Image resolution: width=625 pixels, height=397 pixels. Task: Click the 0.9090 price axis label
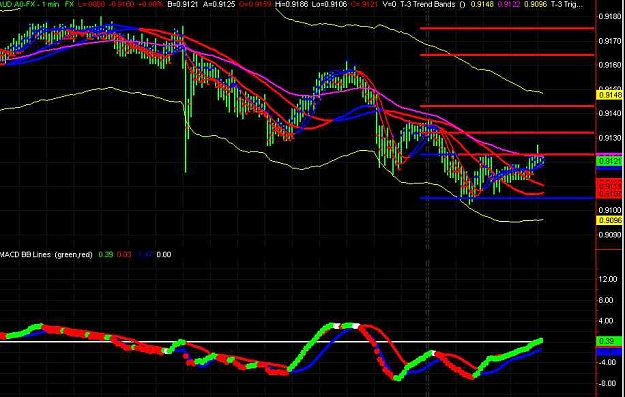pos(610,234)
